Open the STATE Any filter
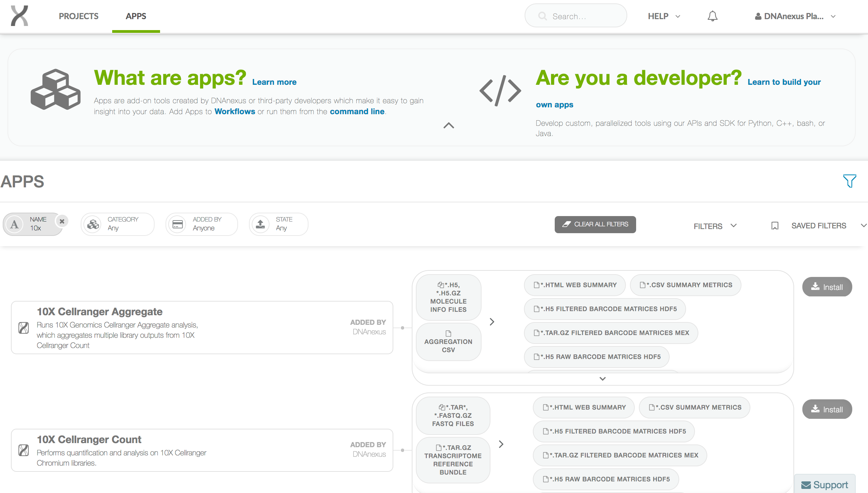Viewport: 868px width, 493px height. click(279, 224)
